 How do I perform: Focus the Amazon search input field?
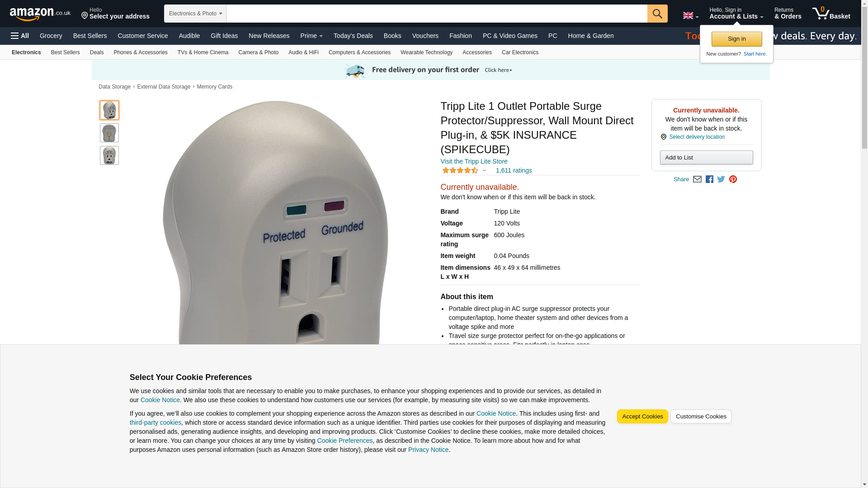coord(437,14)
